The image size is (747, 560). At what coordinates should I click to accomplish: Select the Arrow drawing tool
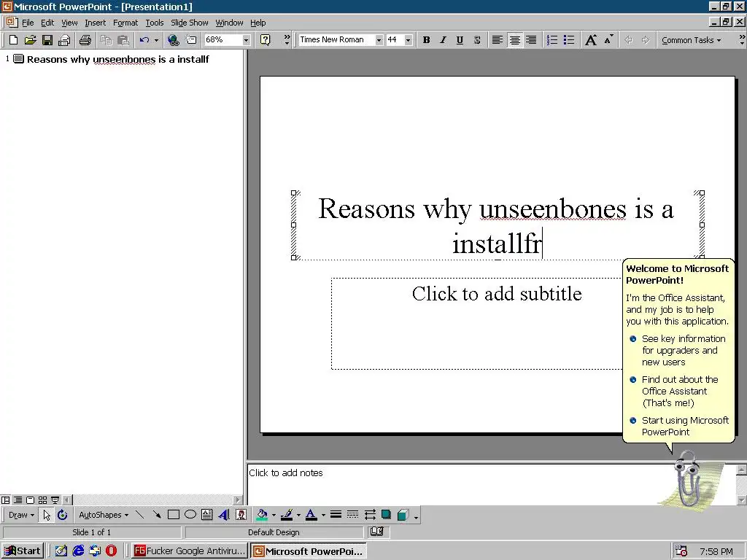[156, 515]
